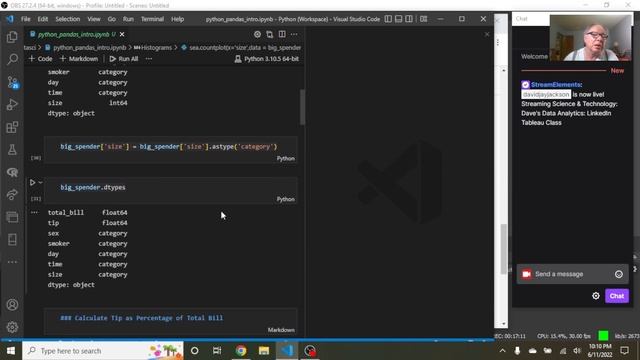Image resolution: width=640 pixels, height=360 pixels.
Task: Click the notebook settings gear in editor toolbar
Action: point(257,34)
